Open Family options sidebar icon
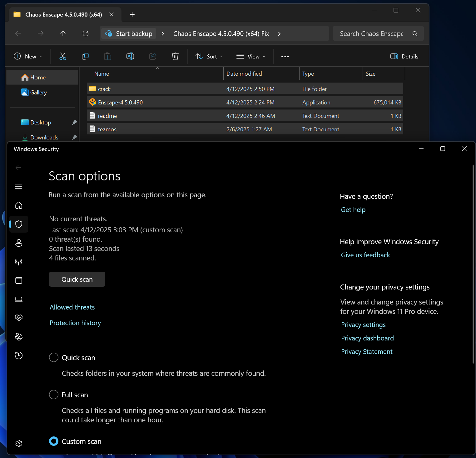This screenshot has width=476, height=458. (x=19, y=337)
